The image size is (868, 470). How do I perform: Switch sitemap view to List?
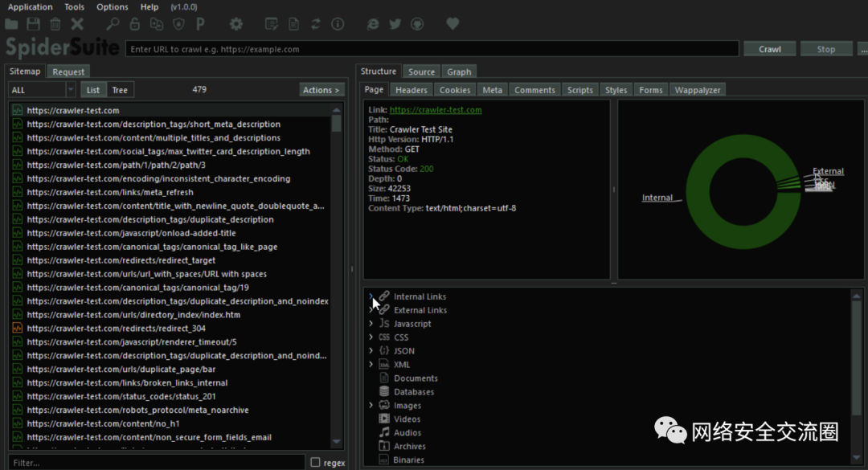pos(93,90)
